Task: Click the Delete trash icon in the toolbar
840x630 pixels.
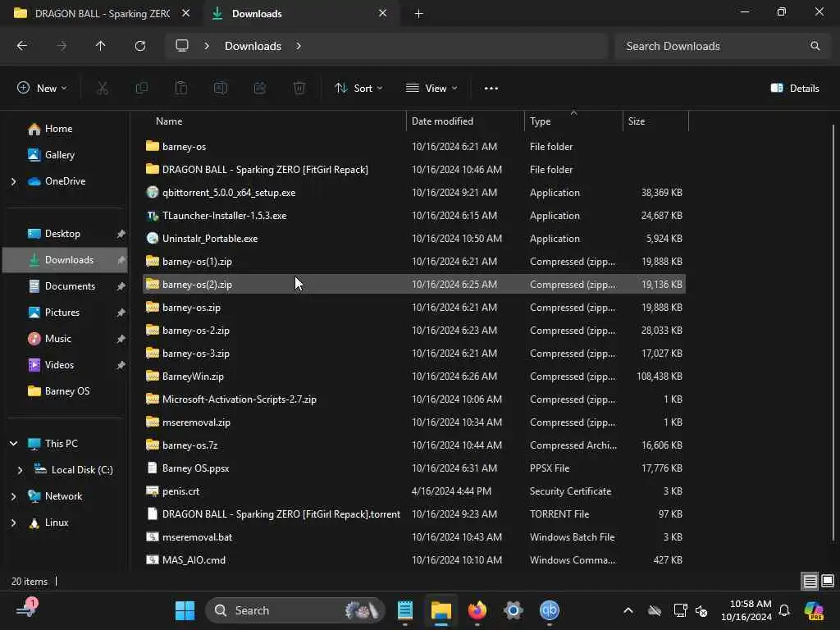Action: [299, 89]
